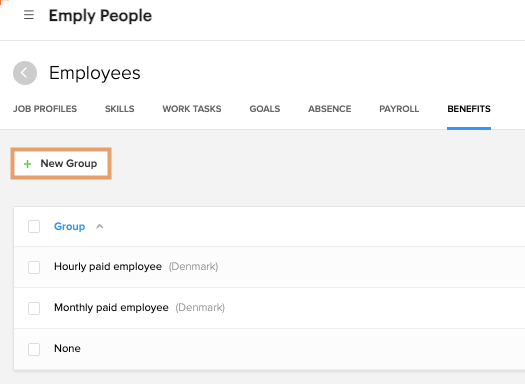Sort by the Group column header
525x384 pixels.
click(x=70, y=227)
